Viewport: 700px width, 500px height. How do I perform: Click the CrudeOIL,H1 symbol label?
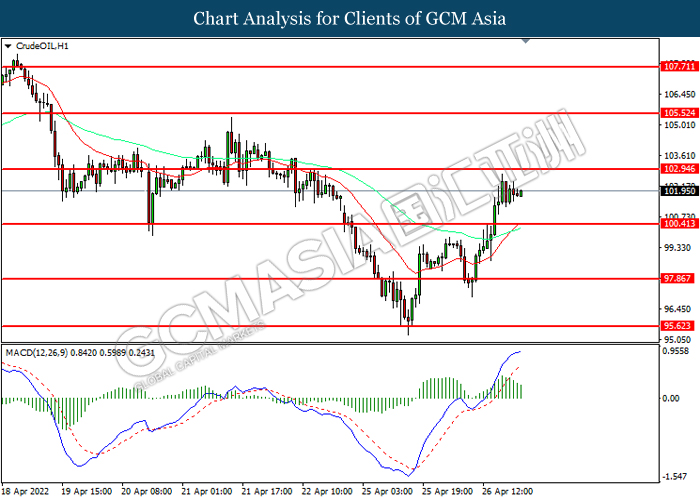[x=42, y=46]
